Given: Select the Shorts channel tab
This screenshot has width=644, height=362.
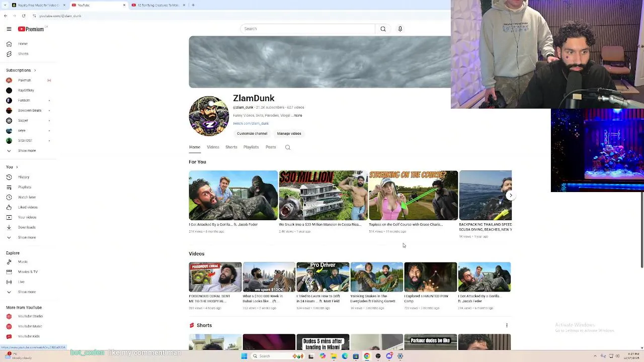Looking at the screenshot, I should (x=231, y=147).
